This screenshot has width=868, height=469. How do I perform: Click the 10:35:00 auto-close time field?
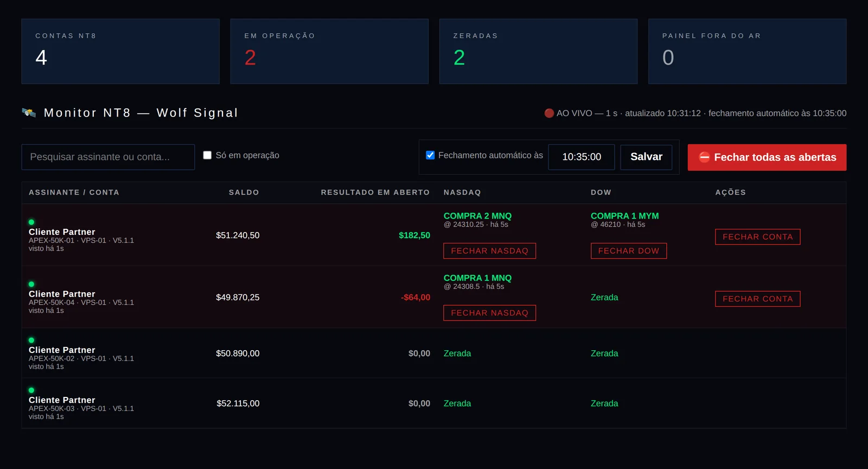[582, 157]
